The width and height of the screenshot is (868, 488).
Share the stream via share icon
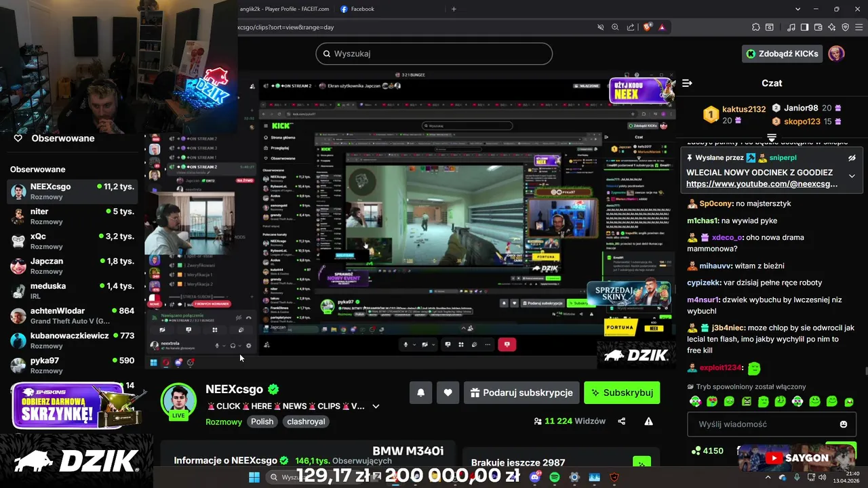622,421
